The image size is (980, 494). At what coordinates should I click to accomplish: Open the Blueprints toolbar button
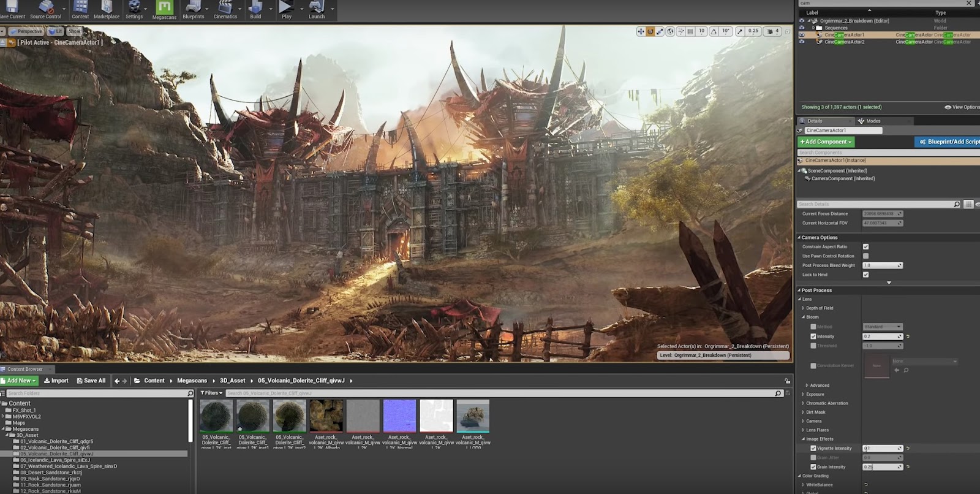[193, 10]
